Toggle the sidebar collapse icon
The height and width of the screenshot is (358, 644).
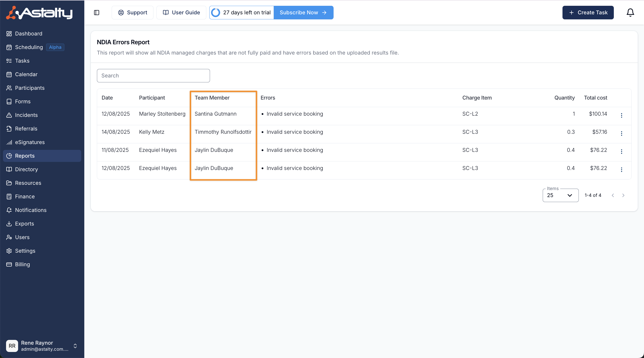point(97,13)
